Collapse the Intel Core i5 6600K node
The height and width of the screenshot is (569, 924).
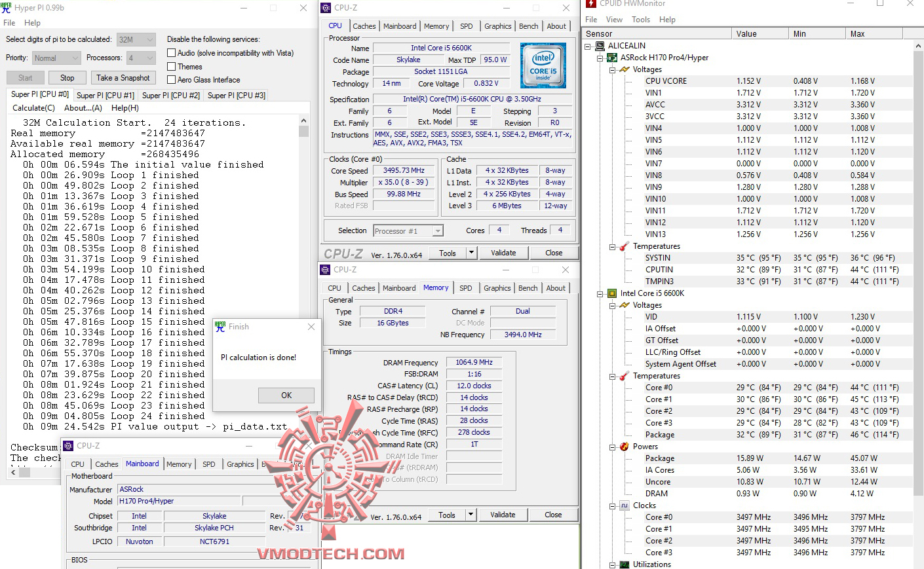[600, 293]
